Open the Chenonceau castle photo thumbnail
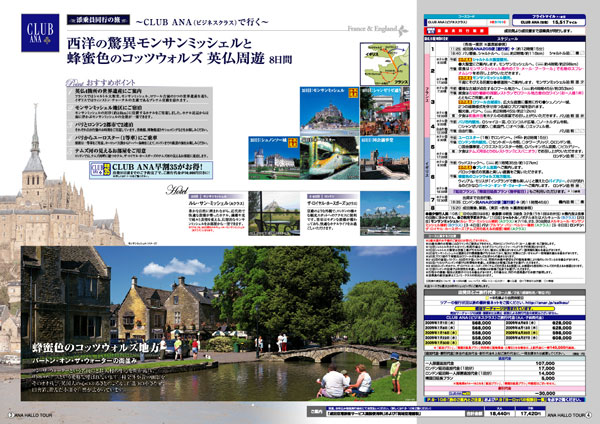The width and height of the screenshot is (600, 424). pos(274,158)
